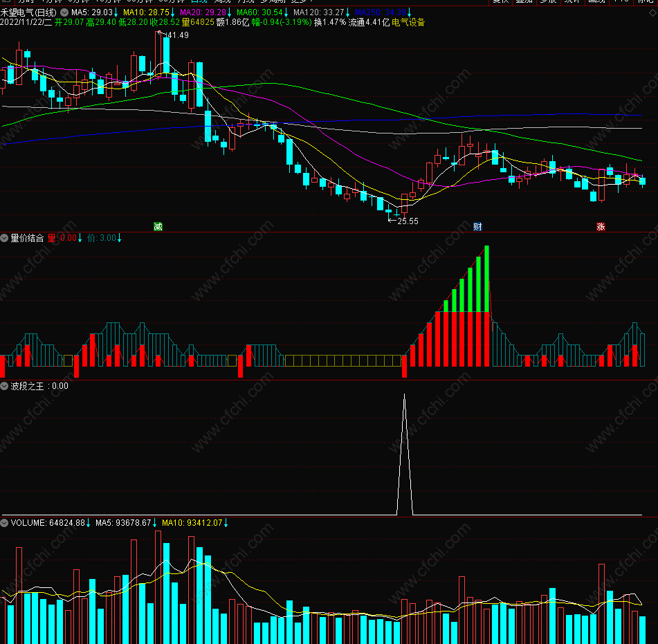The width and height of the screenshot is (658, 644).
Task: Select the green MA60: 30.54 label
Action: pyautogui.click(x=259, y=12)
